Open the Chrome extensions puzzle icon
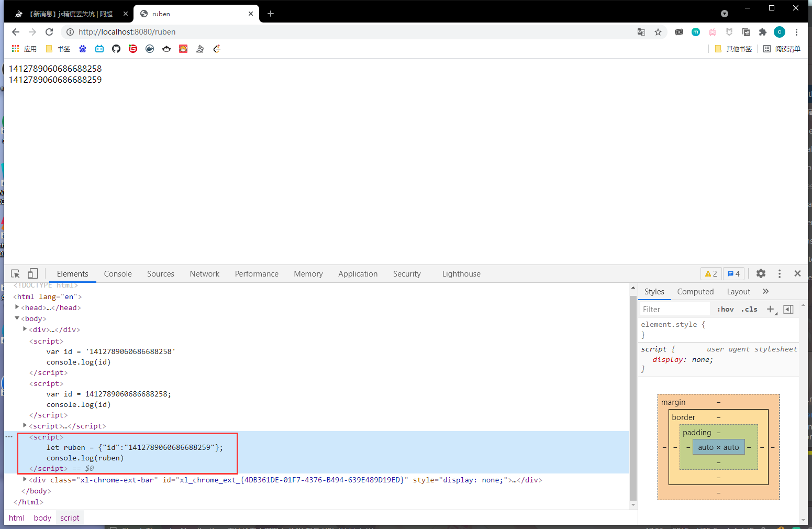This screenshot has height=529, width=812. coord(763,32)
